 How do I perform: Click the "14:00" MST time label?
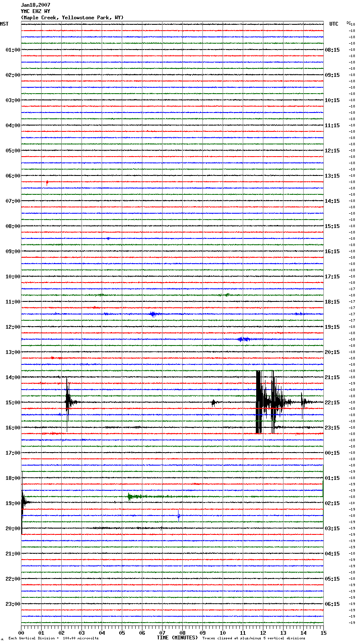13,377
